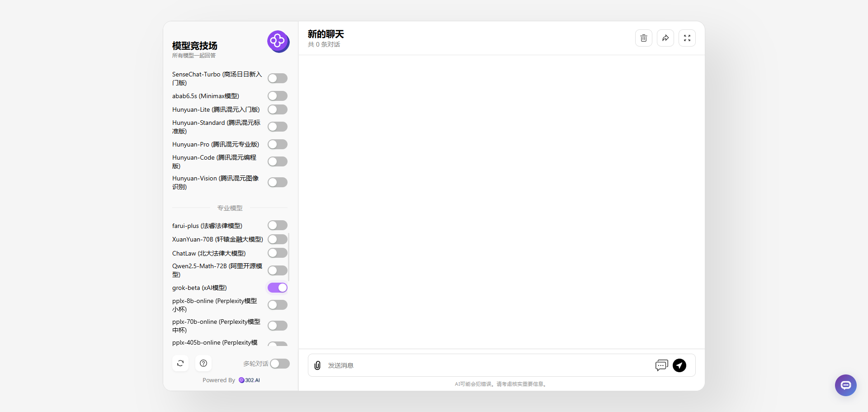Enable Hunyuan-Code model switch
The width and height of the screenshot is (868, 412).
pos(278,161)
